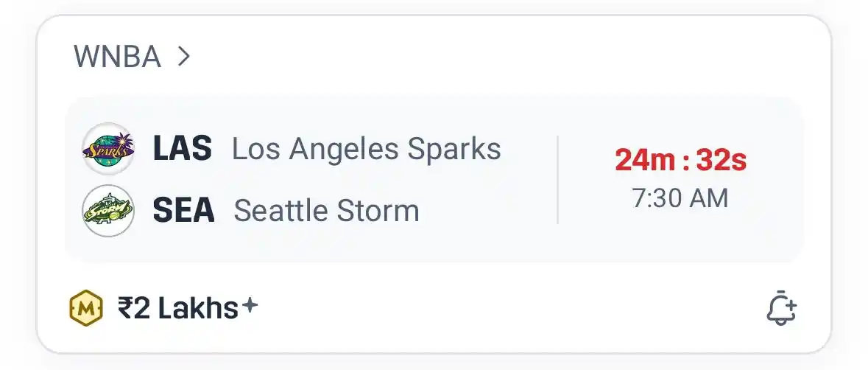Tap the plus sign on the bell
Image resolution: width=868 pixels, height=370 pixels.
tap(789, 304)
